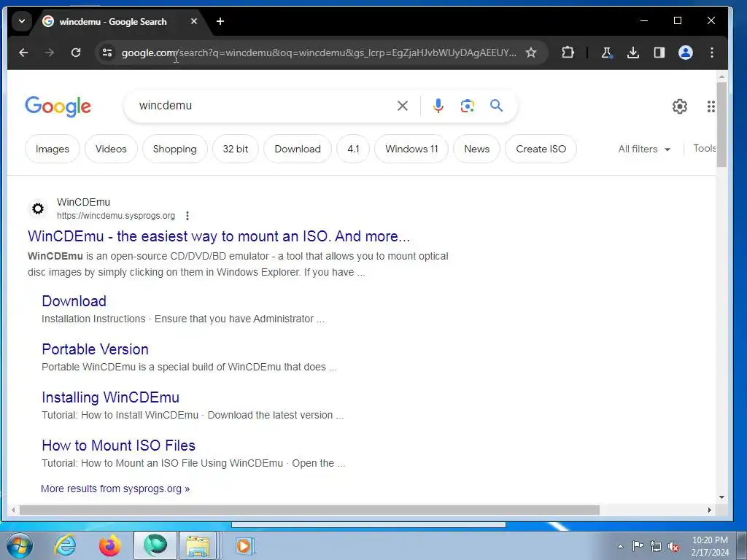Search by image with Google Lens
747x560 pixels.
(468, 106)
